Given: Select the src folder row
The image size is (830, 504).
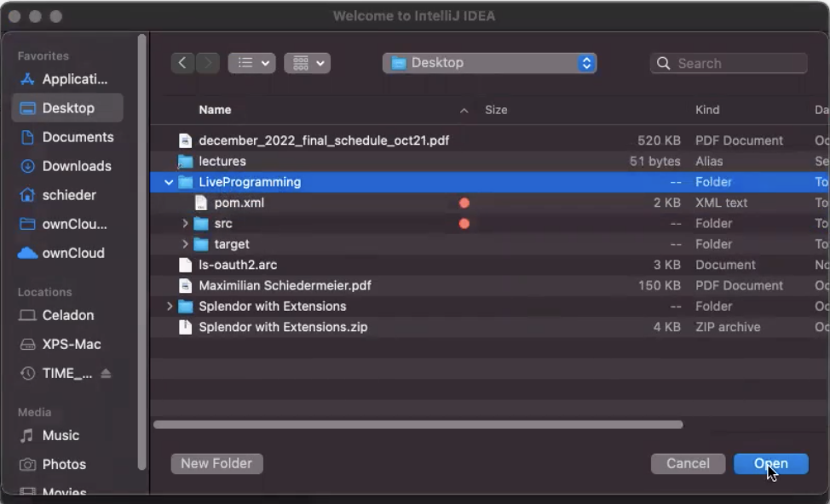Looking at the screenshot, I should tap(490, 223).
